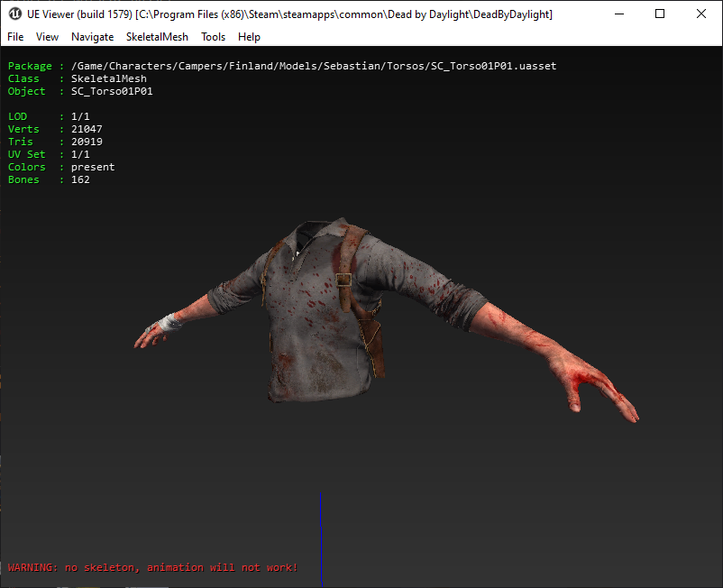Click the red no skeleton warning text
This screenshot has height=588, width=723.
click(152, 567)
